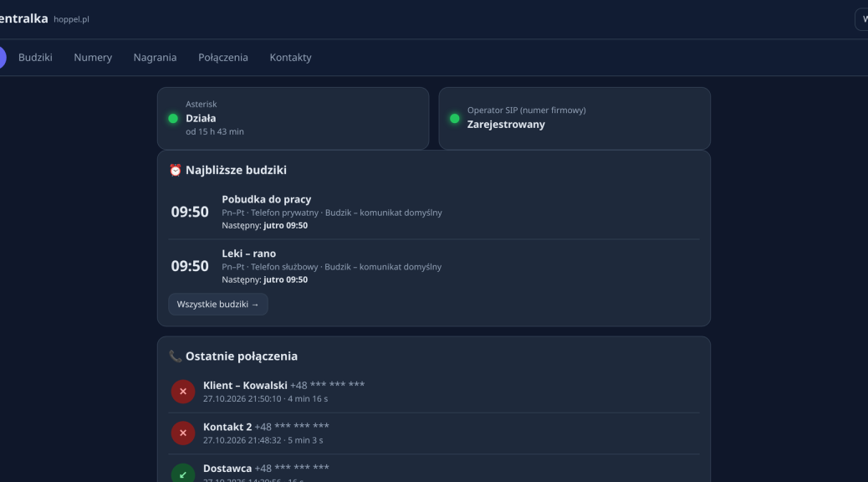
Task: Select the Leki – rano alarm title
Action: pyautogui.click(x=248, y=254)
